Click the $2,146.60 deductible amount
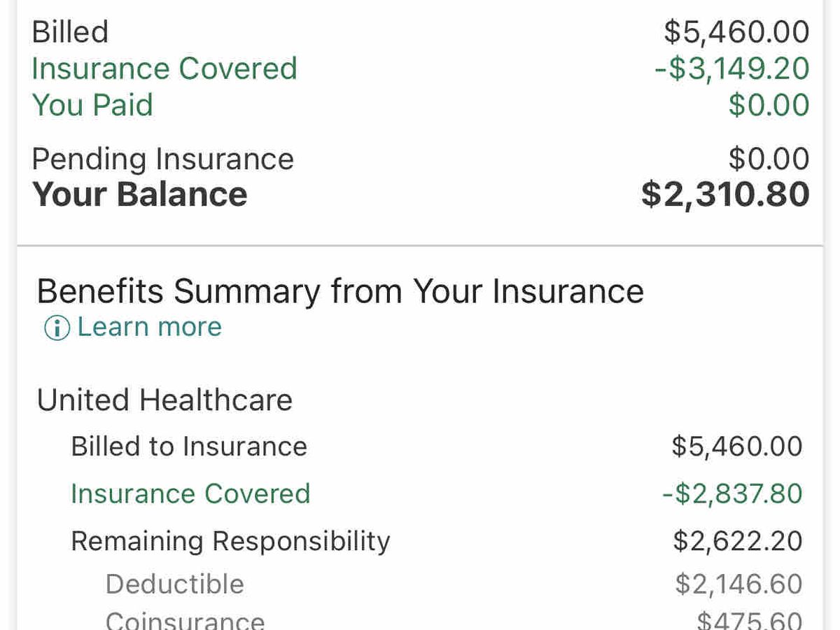The image size is (840, 630). click(738, 584)
